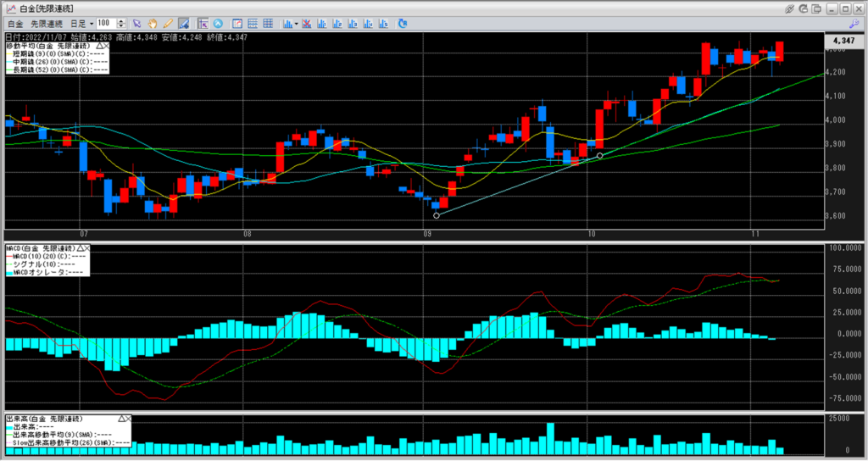Click the 11 month label on date axis
The image size is (868, 461).
click(754, 234)
